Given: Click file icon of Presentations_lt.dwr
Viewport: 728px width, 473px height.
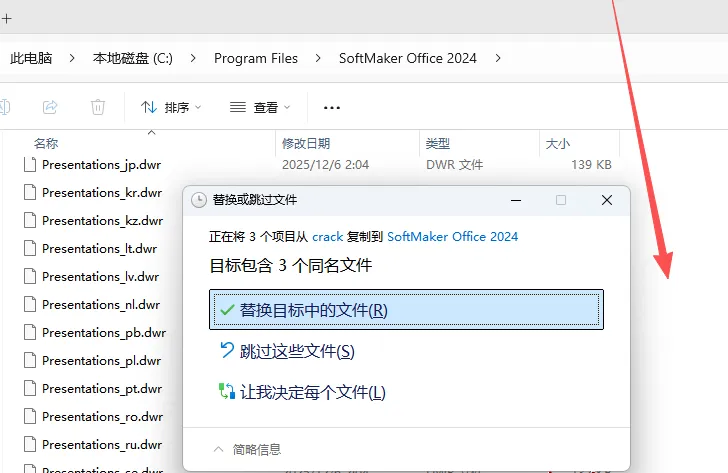Looking at the screenshot, I should pos(30,249).
